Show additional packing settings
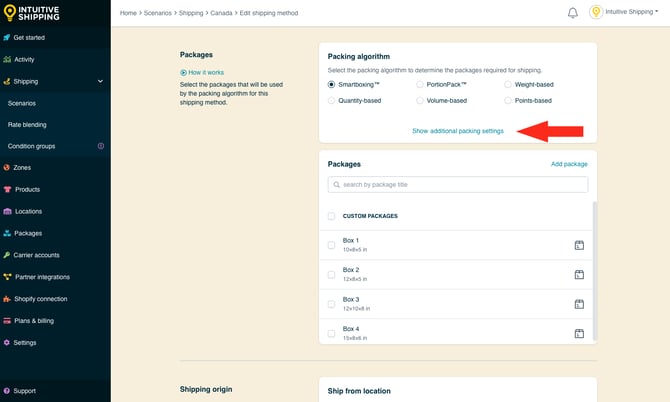 (458, 131)
